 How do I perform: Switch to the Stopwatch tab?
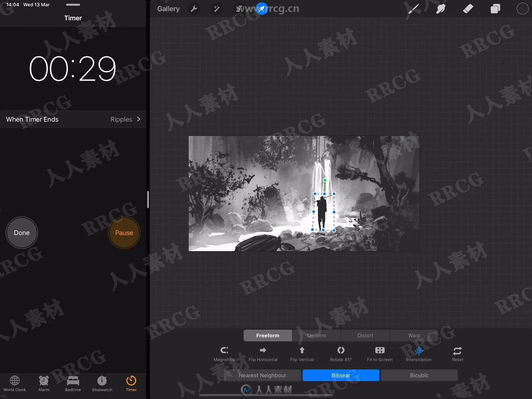(x=102, y=383)
